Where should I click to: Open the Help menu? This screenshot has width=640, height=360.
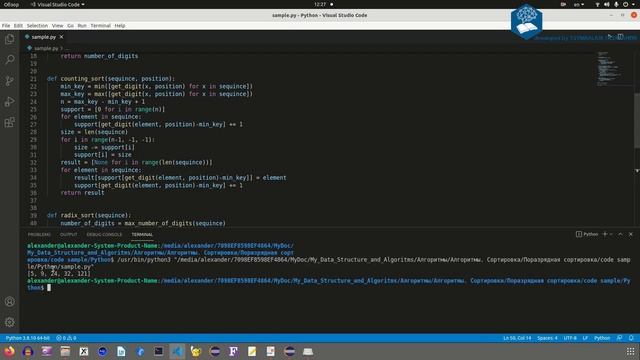point(120,25)
